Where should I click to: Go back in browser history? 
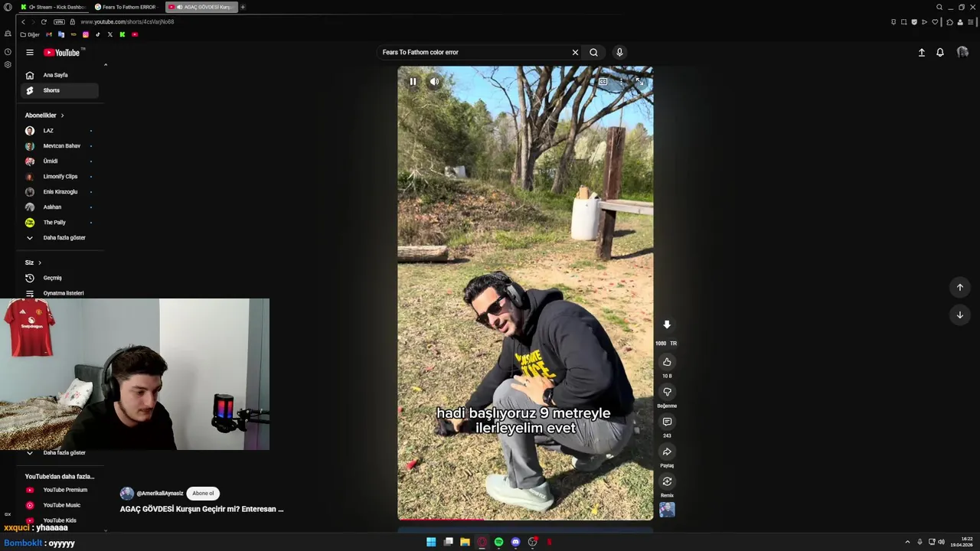(x=23, y=21)
